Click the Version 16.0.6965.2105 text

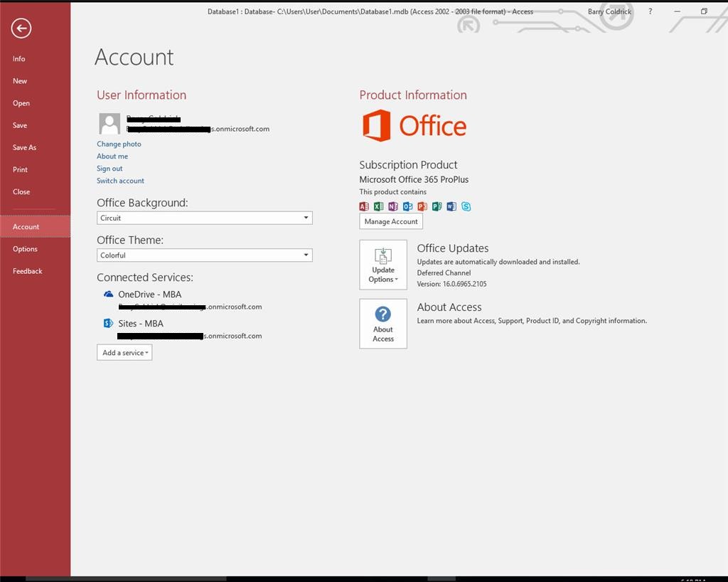[451, 284]
